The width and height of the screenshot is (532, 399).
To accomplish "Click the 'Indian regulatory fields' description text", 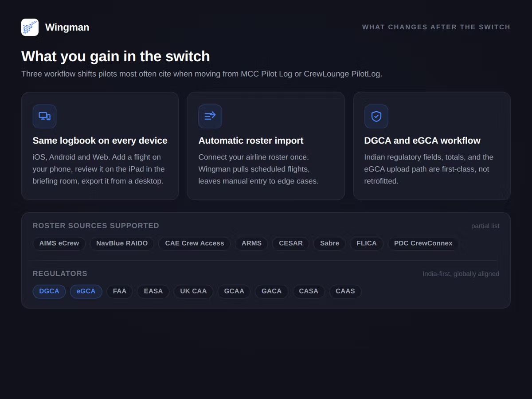I will [x=429, y=169].
